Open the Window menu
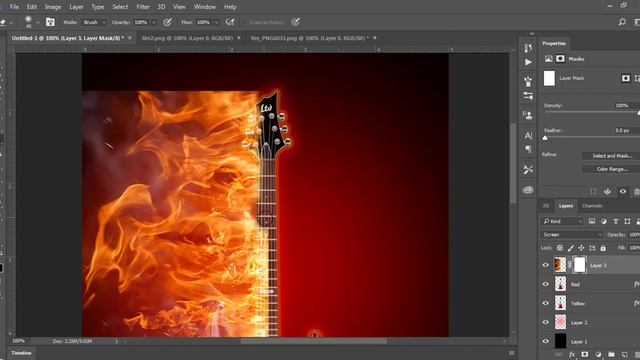Image resolution: width=640 pixels, height=360 pixels. 204,7
